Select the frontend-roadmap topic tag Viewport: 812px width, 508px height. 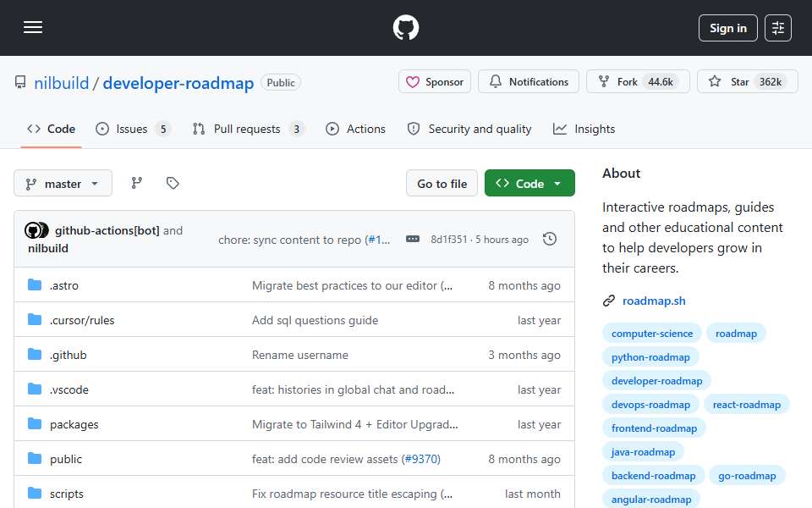coord(654,428)
